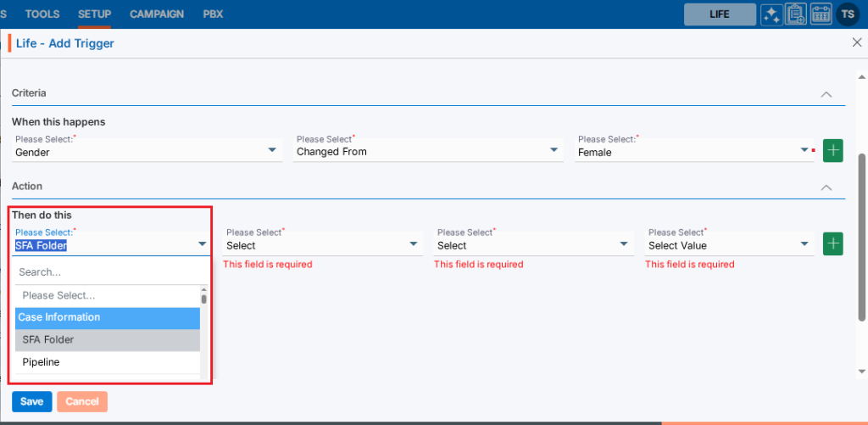868x425 pixels.
Task: Collapse the Action section
Action: [826, 187]
